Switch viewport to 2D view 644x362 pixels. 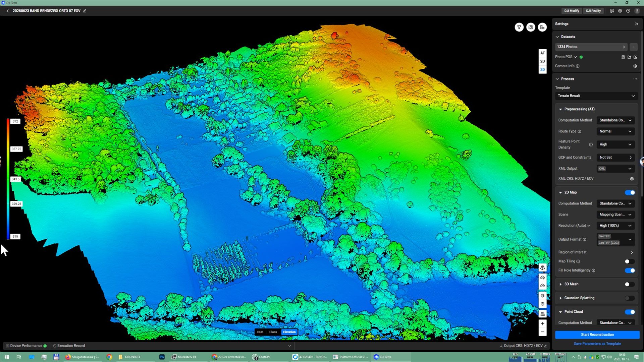(x=542, y=61)
